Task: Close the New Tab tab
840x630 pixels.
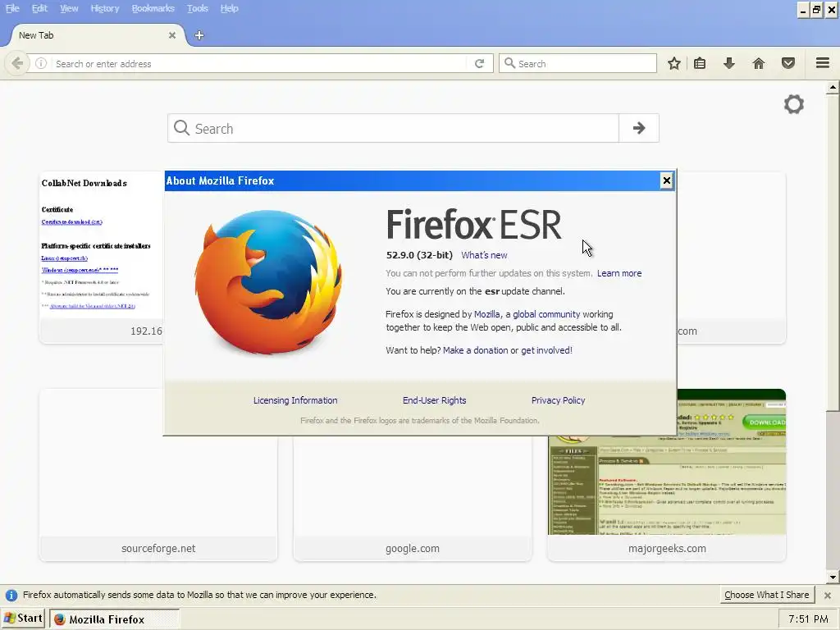Action: [x=172, y=35]
